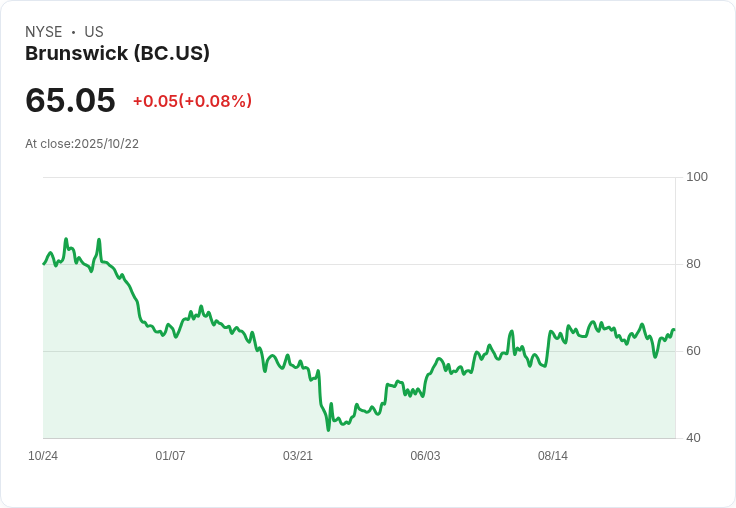
Task: Select the 01/07 date on the x-axis
Action: [170, 456]
